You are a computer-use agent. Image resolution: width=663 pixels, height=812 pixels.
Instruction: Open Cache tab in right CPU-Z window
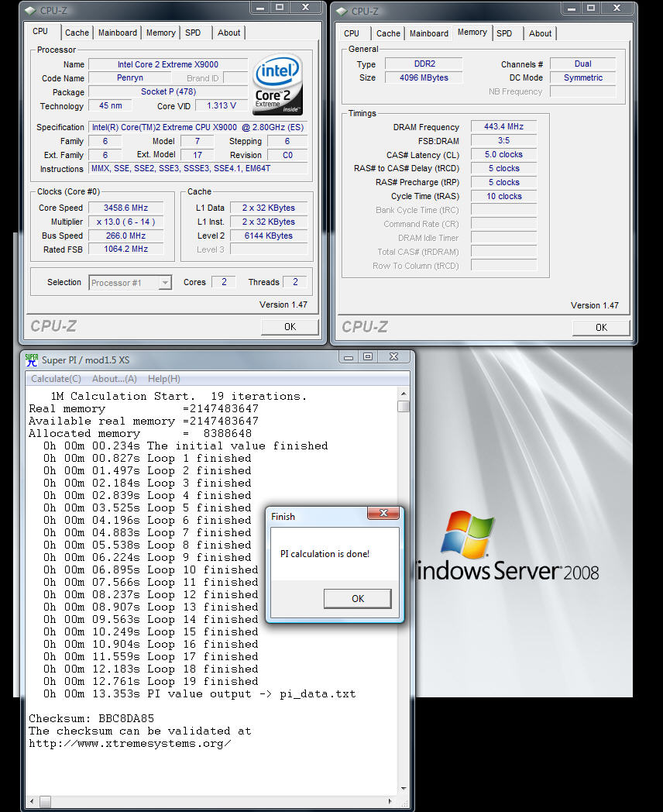(388, 33)
